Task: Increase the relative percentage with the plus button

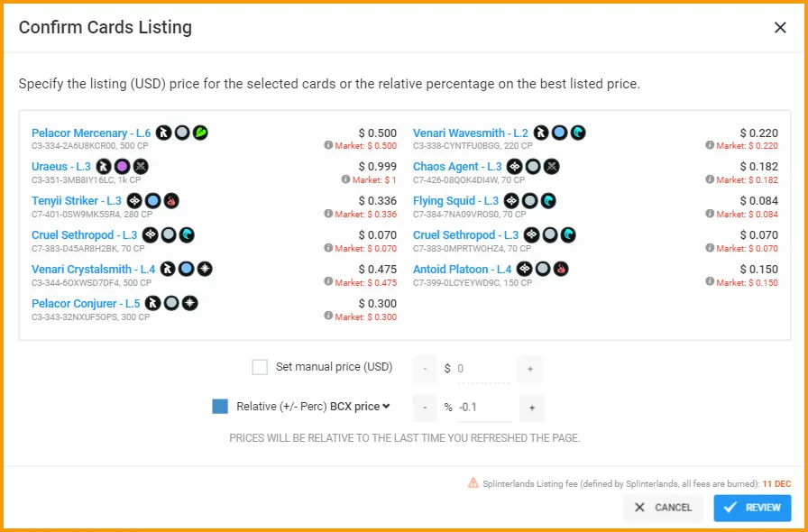Action: (532, 408)
